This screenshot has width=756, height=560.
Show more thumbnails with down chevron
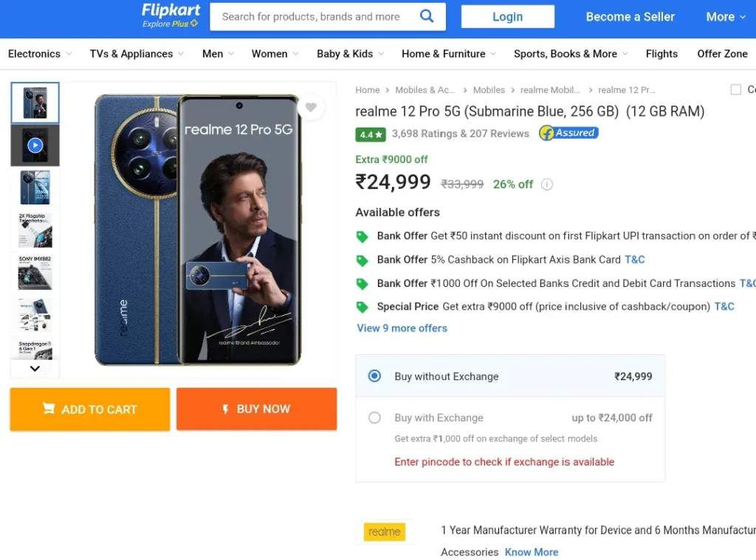point(35,369)
